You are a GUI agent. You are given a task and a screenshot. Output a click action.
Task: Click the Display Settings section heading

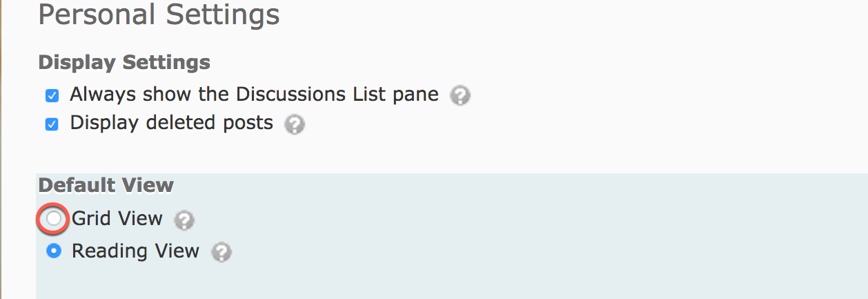click(124, 62)
